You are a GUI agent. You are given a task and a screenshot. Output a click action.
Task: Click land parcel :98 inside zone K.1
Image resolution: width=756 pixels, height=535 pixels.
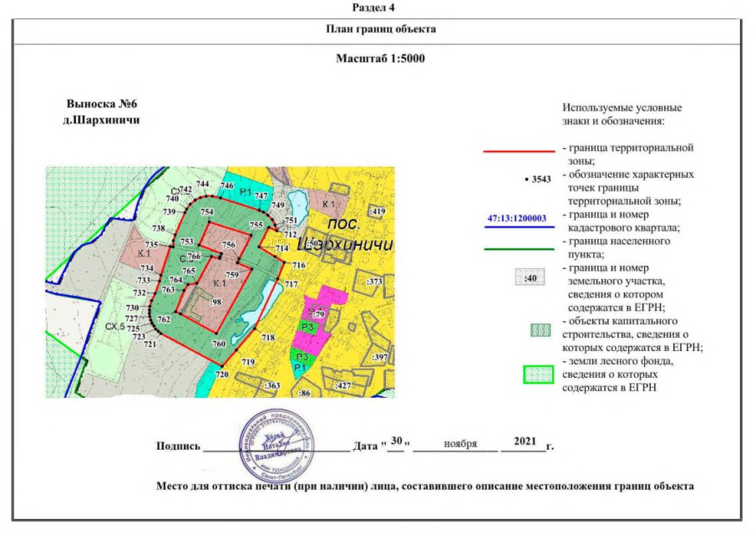(x=215, y=301)
